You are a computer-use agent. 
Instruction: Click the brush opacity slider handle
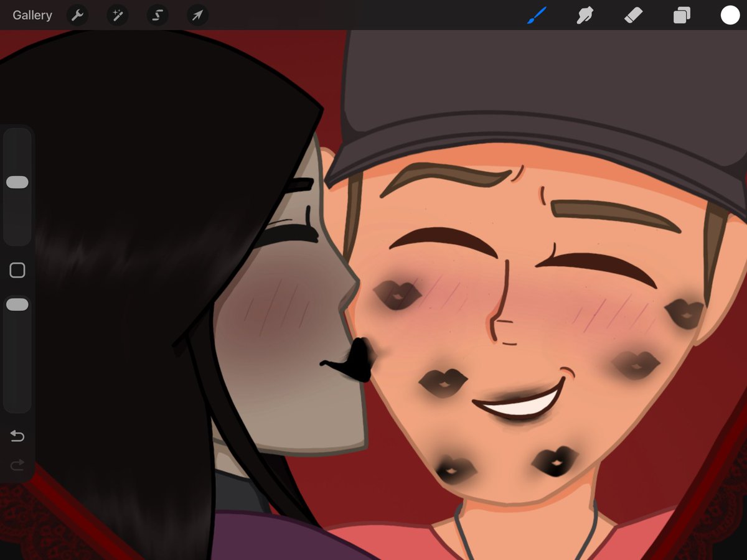(x=17, y=304)
